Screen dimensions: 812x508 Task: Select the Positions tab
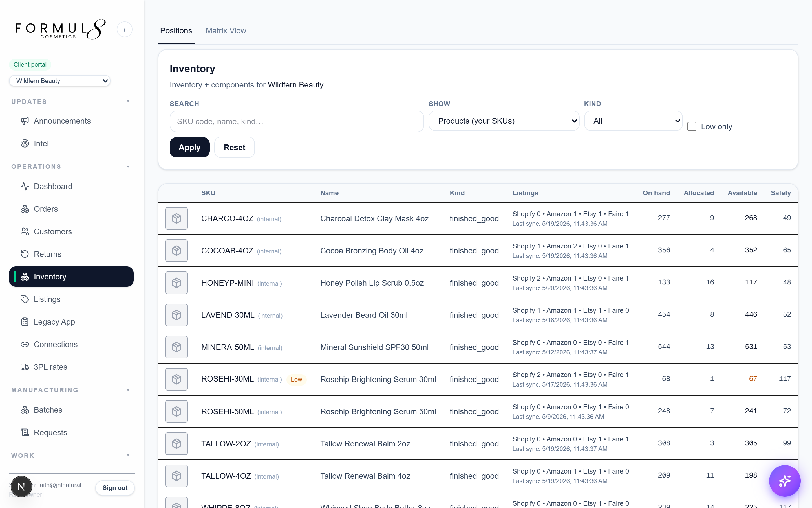point(176,30)
